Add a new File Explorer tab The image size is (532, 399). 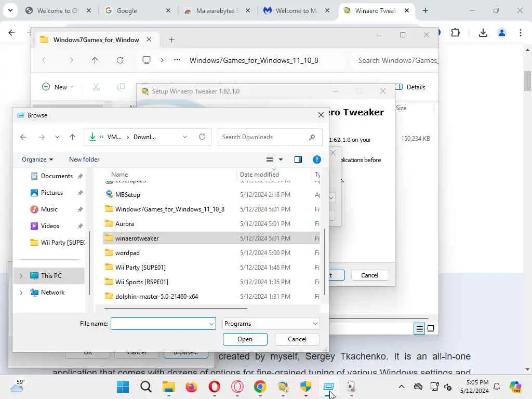171,40
